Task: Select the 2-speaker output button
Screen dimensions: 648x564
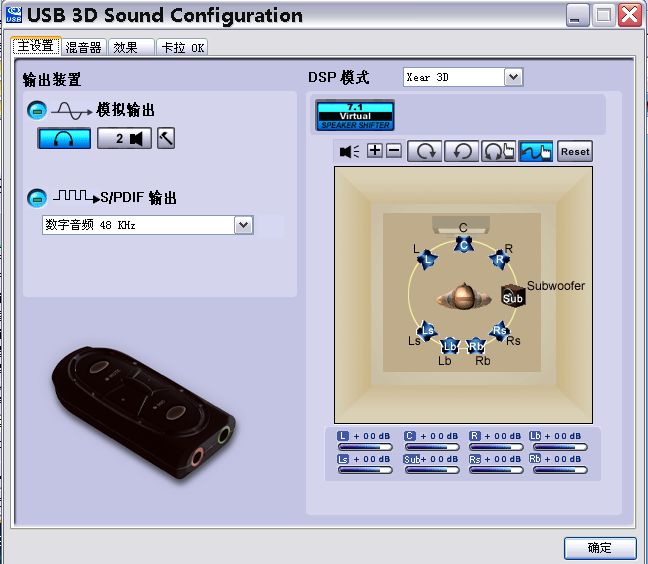Action: pyautogui.click(x=124, y=139)
